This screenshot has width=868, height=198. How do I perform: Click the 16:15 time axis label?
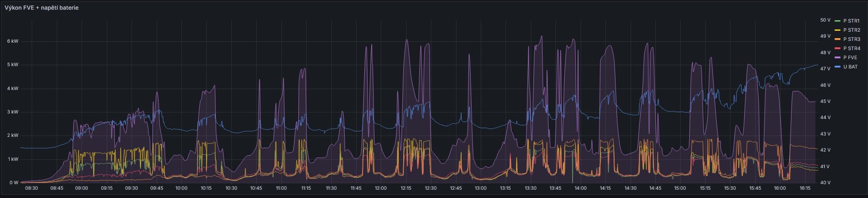pos(805,188)
